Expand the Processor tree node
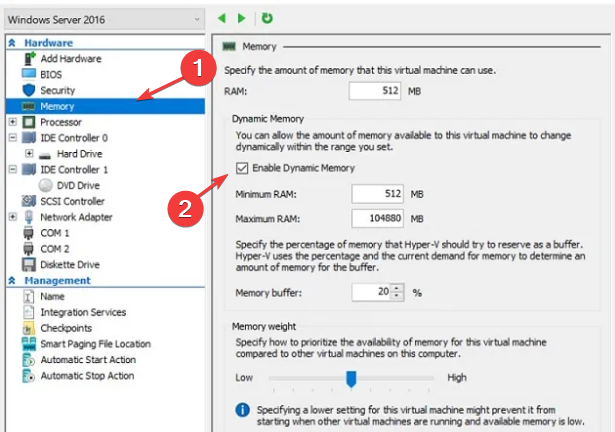This screenshot has width=615, height=432. coord(13,122)
